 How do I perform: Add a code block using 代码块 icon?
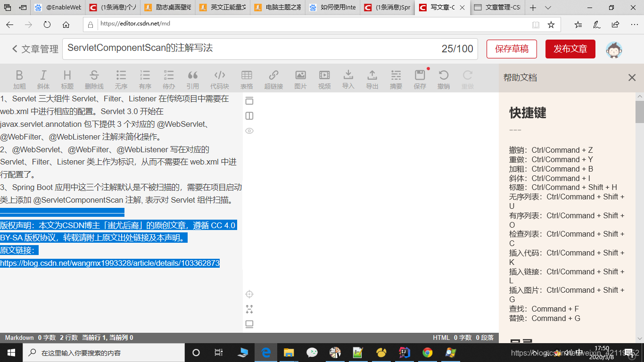pos(219,78)
